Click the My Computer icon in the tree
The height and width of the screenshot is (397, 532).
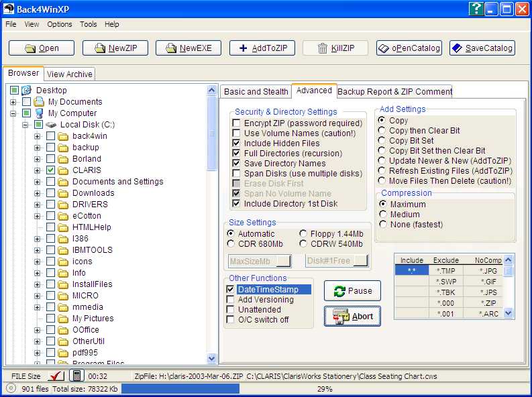39,113
